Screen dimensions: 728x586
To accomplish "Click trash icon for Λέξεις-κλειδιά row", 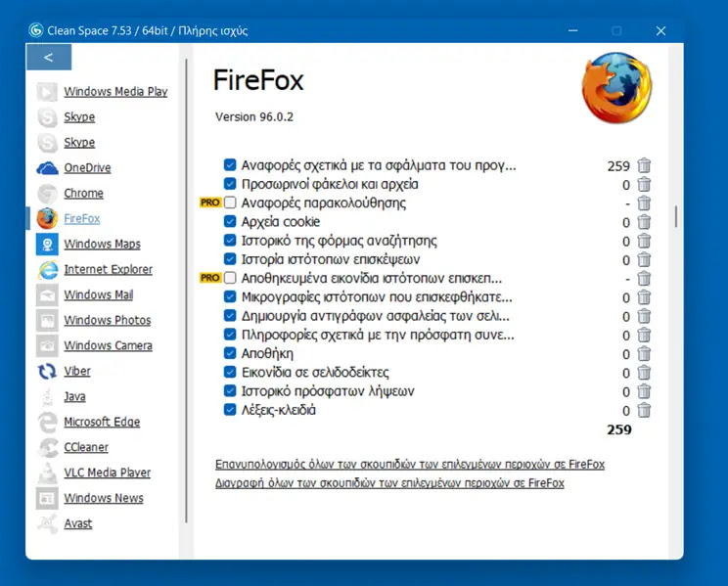I will click(644, 410).
